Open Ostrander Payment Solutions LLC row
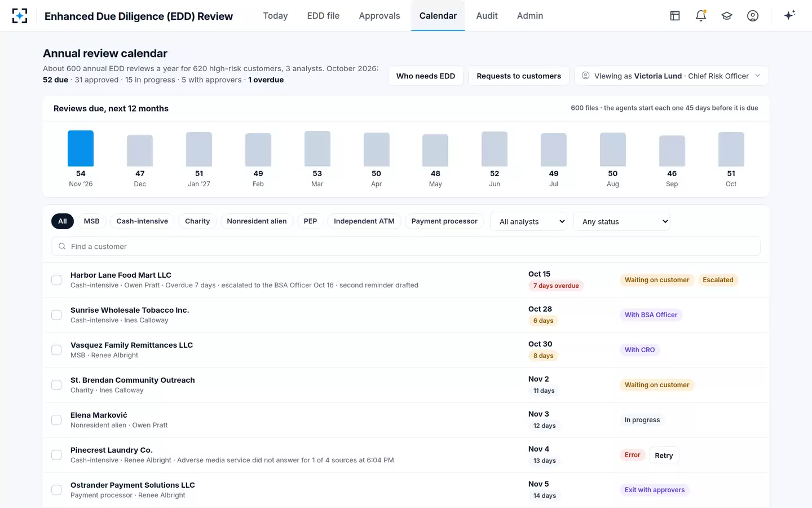Image resolution: width=812 pixels, height=508 pixels. [x=406, y=490]
